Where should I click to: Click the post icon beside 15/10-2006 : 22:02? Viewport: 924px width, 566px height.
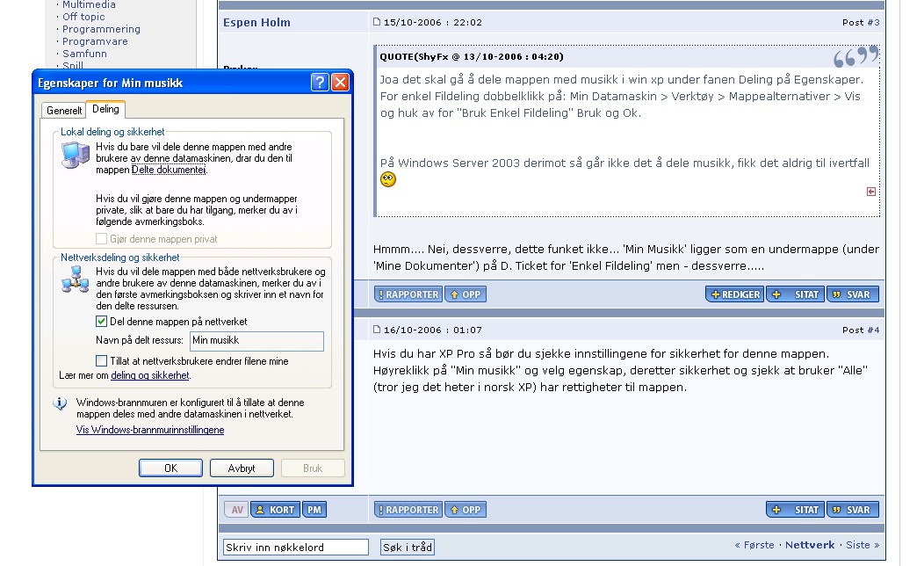[x=377, y=22]
